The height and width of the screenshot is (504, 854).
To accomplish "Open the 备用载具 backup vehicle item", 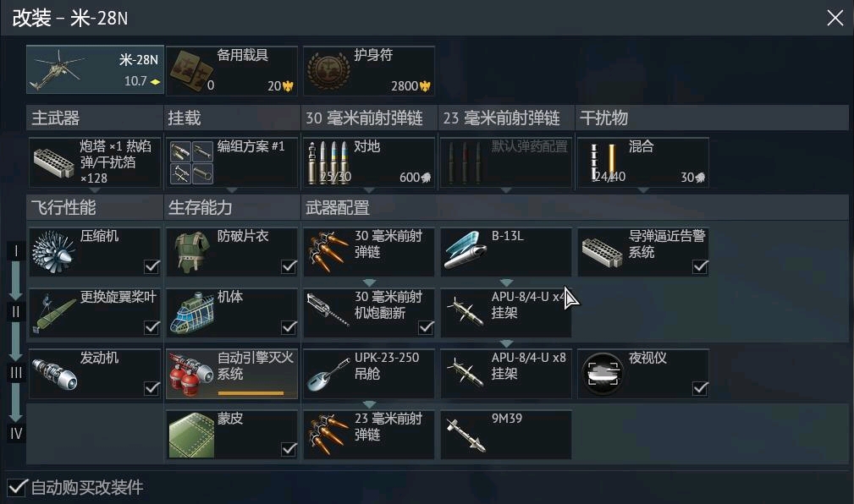I will (232, 71).
